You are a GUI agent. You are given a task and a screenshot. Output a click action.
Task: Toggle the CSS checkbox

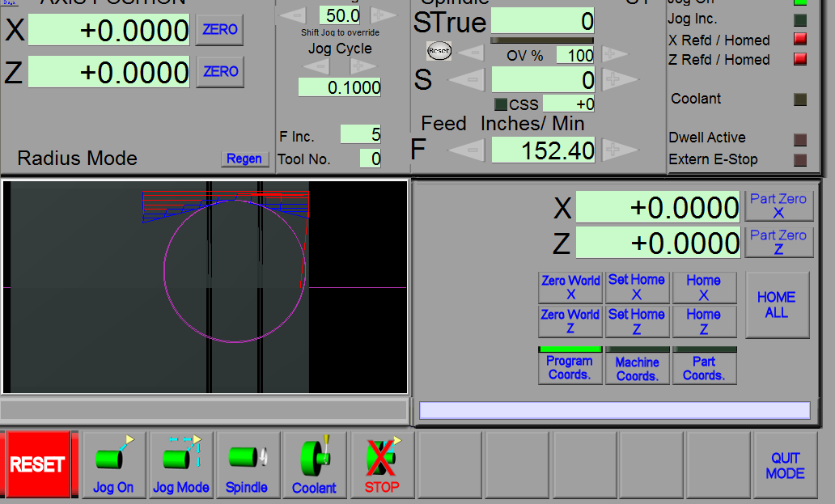pos(501,104)
